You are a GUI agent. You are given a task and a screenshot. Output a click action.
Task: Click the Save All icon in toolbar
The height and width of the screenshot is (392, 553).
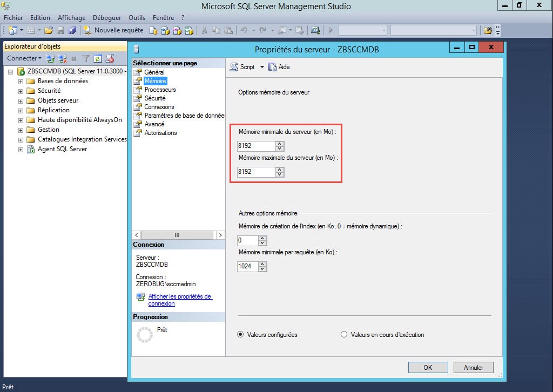[72, 30]
